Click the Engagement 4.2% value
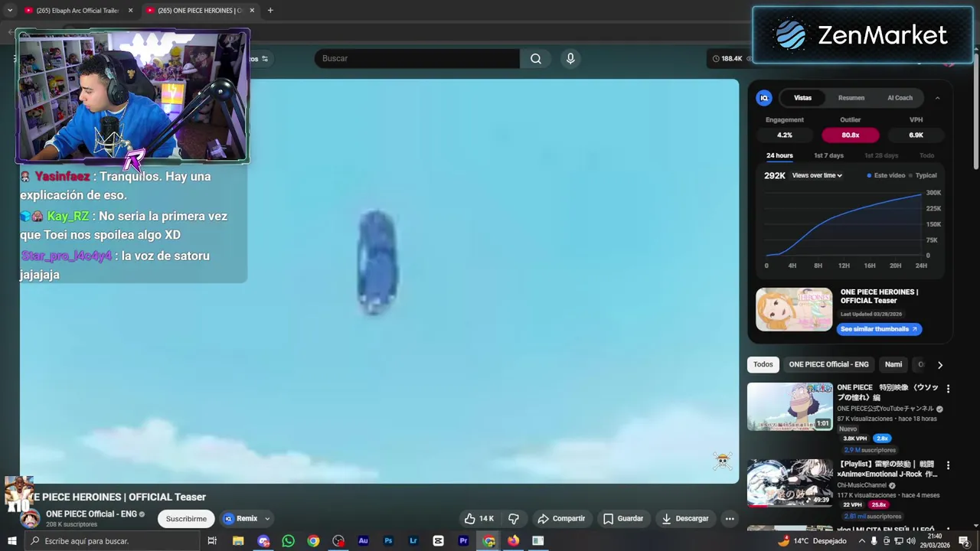The width and height of the screenshot is (980, 551). tap(785, 135)
